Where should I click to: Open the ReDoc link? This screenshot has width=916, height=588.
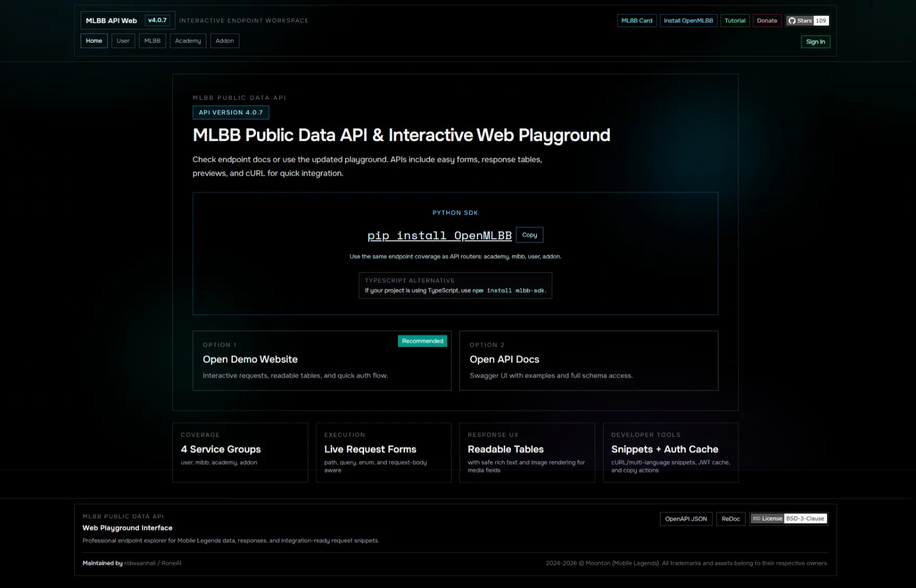[x=731, y=519]
